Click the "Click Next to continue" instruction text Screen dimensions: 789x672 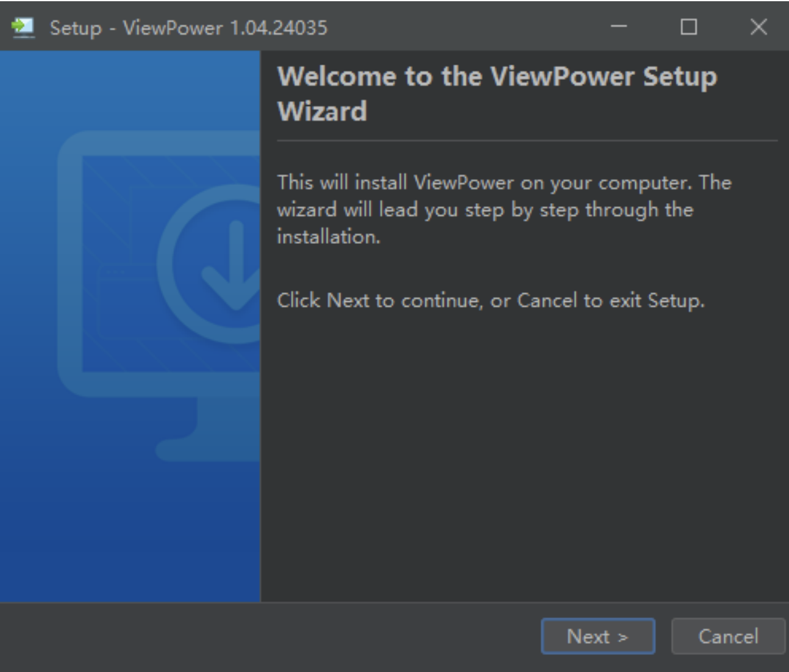[x=490, y=300]
